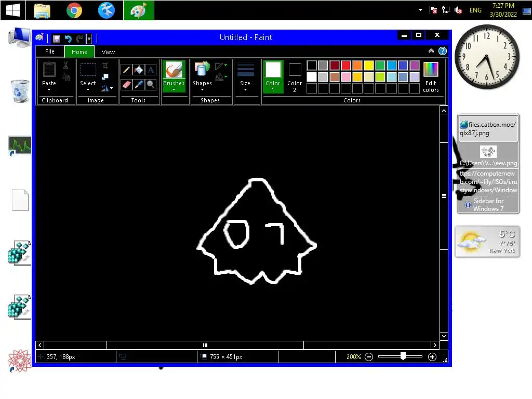Expand the Select dropdown arrow
532x399 pixels.
coord(88,89)
